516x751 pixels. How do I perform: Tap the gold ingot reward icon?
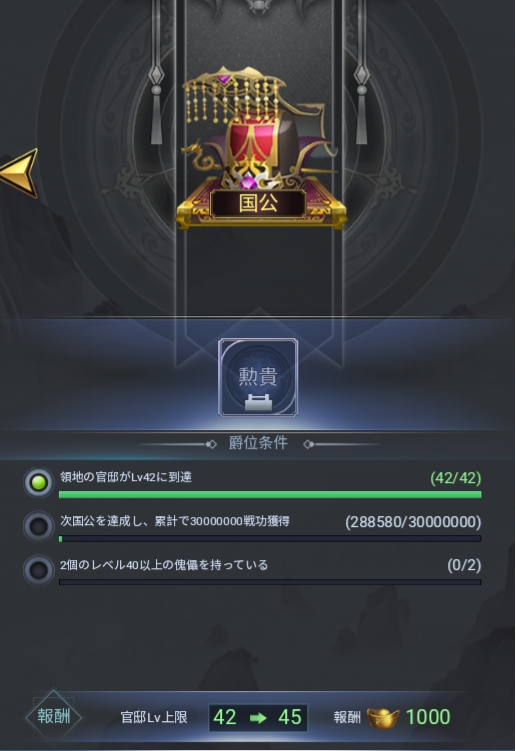383,717
